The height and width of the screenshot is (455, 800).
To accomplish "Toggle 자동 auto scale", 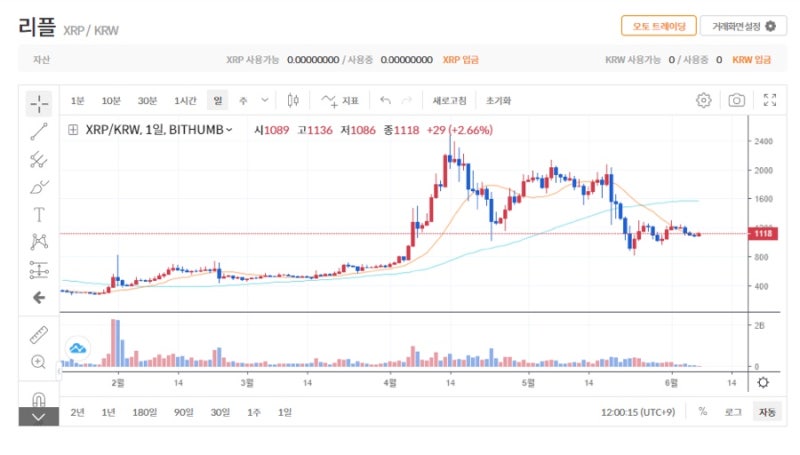I will [767, 412].
